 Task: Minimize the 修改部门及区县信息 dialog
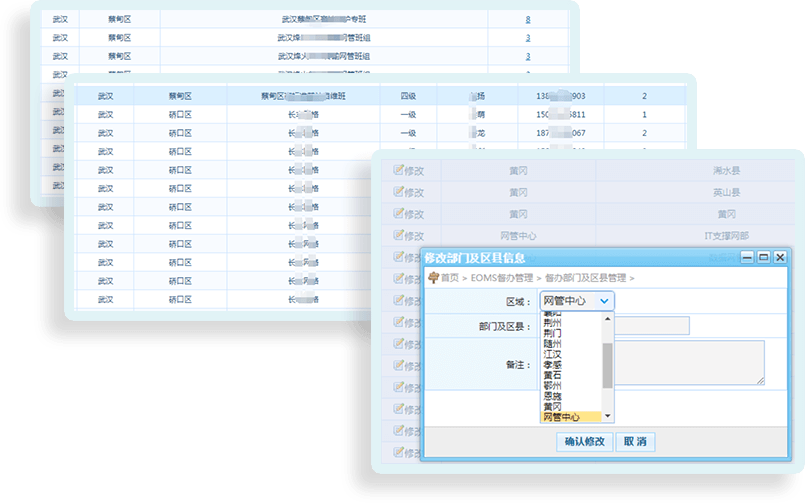point(746,257)
